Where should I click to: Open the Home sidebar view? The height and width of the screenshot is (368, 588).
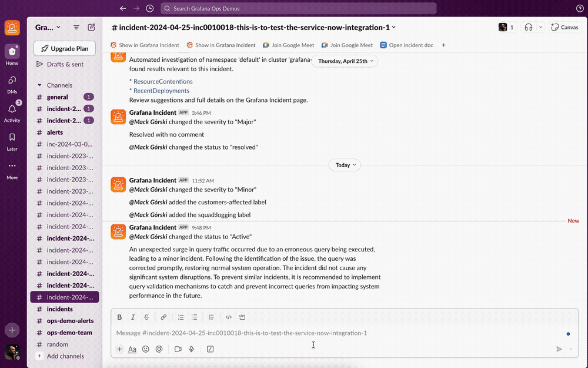pyautogui.click(x=12, y=54)
